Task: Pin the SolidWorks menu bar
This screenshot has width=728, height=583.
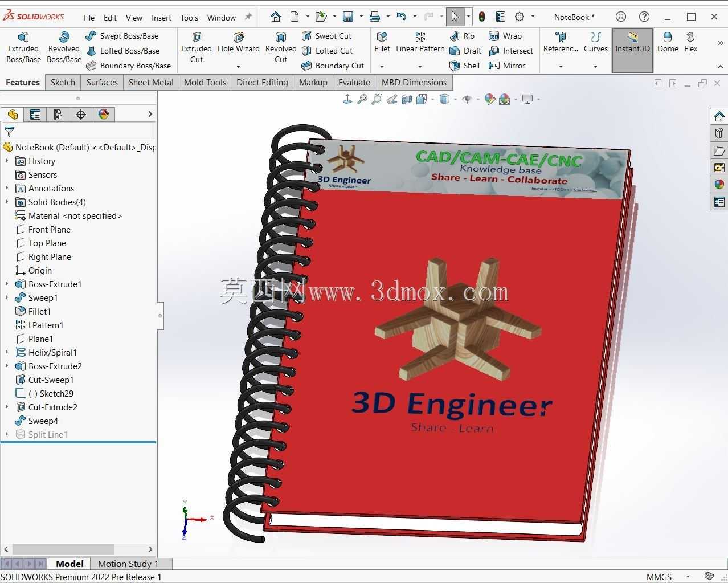Action: [248, 17]
